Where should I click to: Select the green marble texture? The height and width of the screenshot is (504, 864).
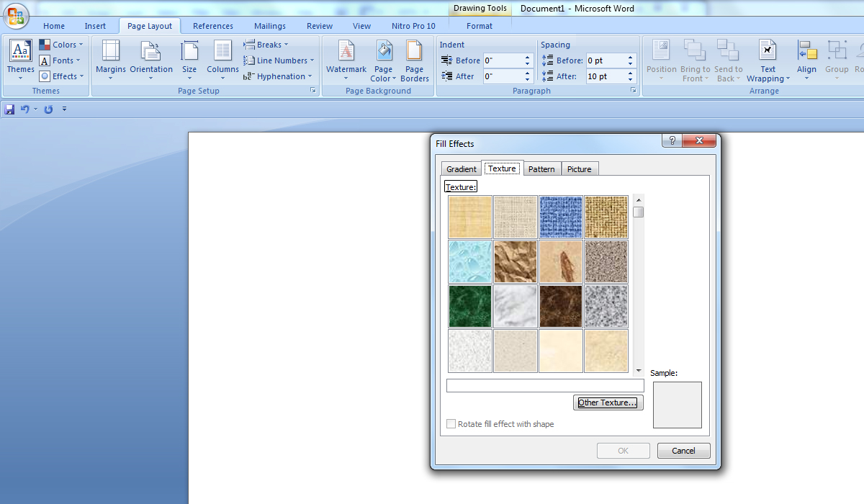[470, 306]
